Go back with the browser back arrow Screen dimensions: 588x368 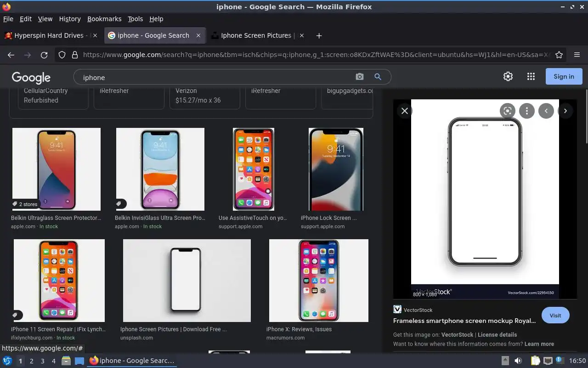pyautogui.click(x=11, y=55)
